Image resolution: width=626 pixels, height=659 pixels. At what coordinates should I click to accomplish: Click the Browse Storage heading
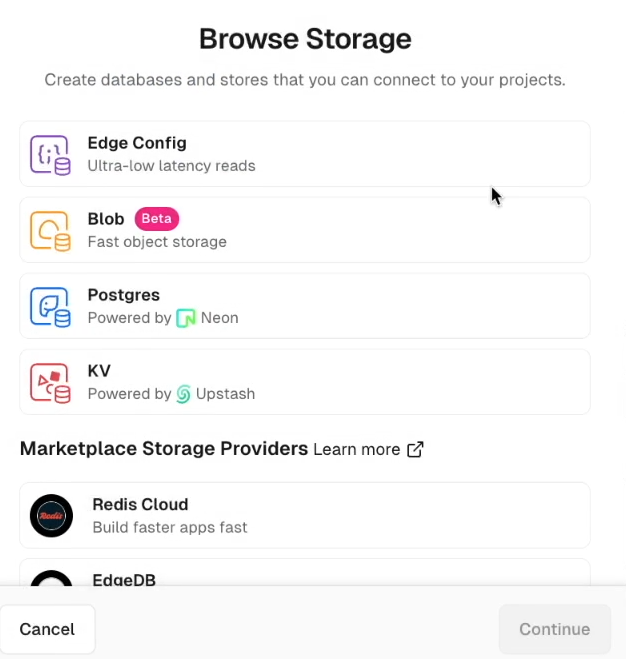point(305,39)
